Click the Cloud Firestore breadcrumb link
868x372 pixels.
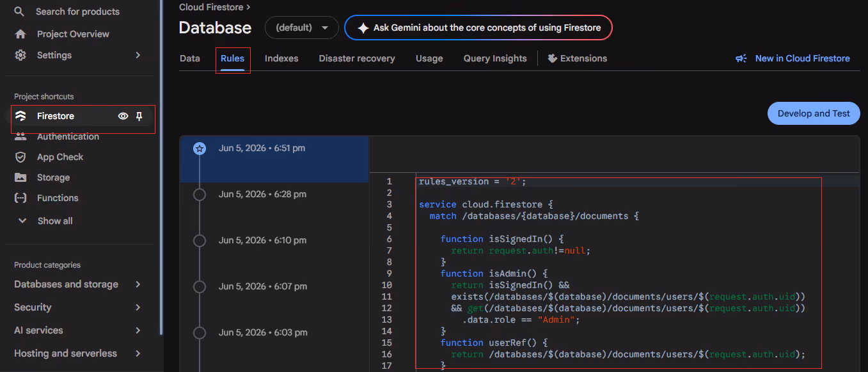click(x=211, y=7)
